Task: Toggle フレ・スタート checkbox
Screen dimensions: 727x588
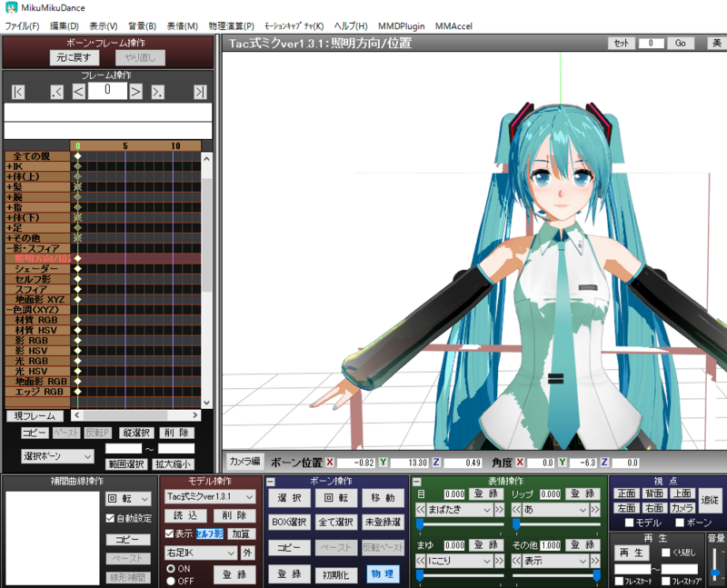Action: tap(619, 581)
